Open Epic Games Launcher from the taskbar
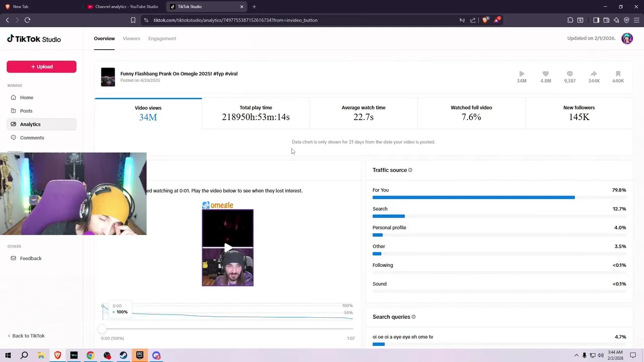Screen dimensions: 644x362 tap(140, 355)
